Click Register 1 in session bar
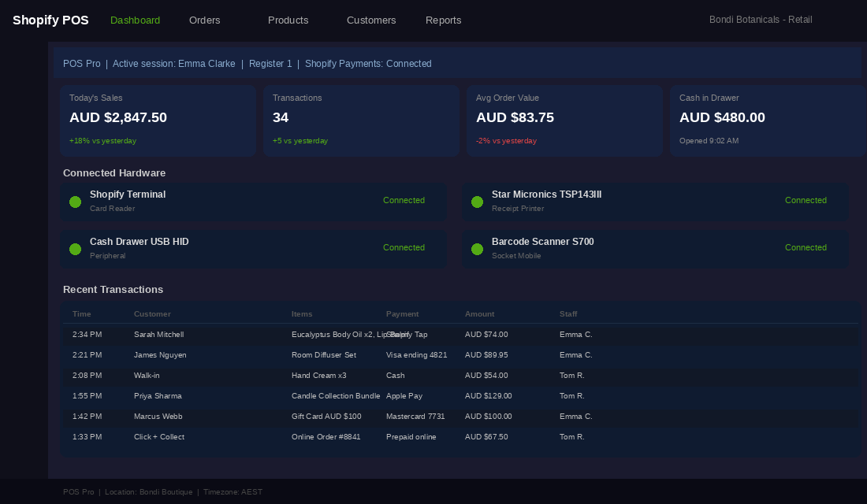This screenshot has height=504, width=867. [270, 64]
